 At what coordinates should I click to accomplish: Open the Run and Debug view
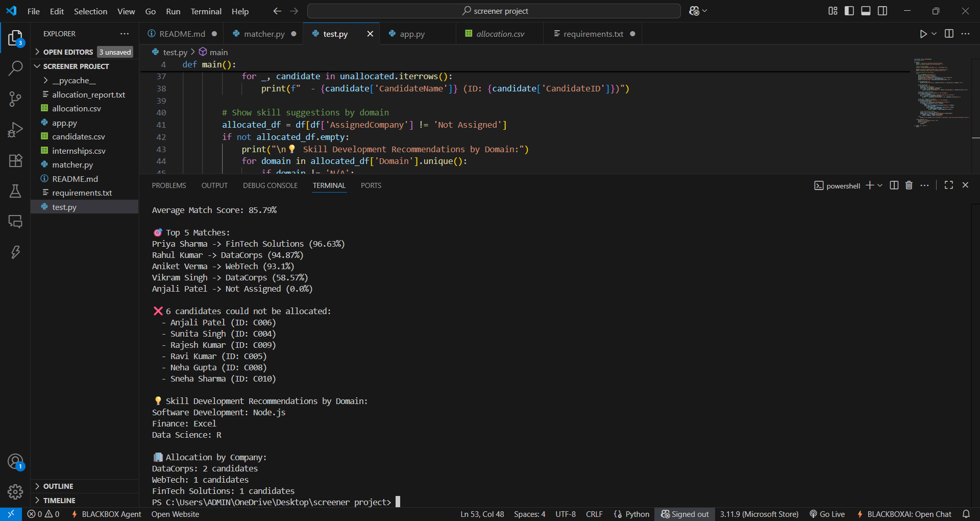15,130
